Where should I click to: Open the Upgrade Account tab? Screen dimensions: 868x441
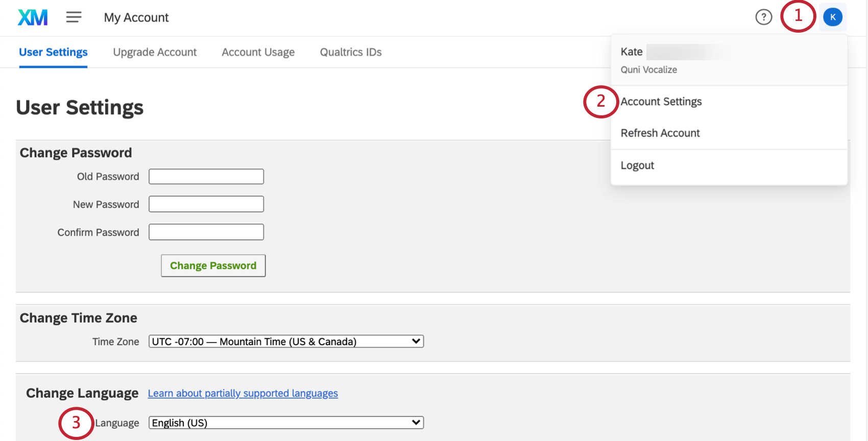coord(155,52)
